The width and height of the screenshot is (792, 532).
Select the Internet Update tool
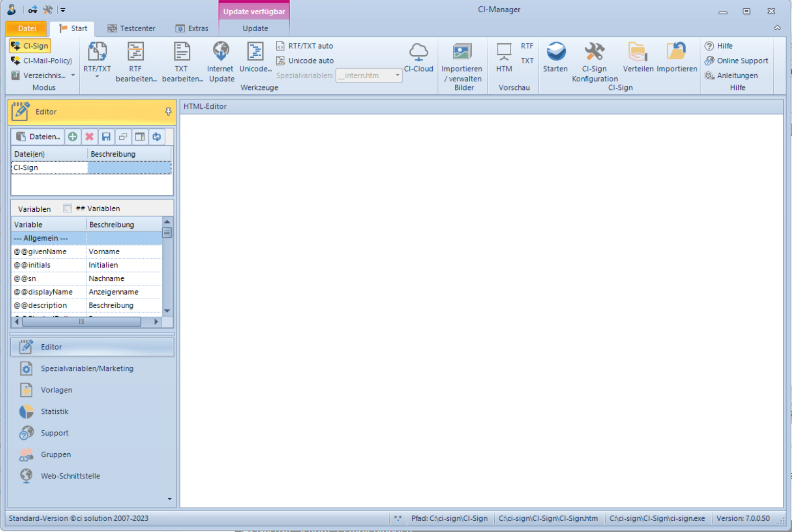coord(221,60)
